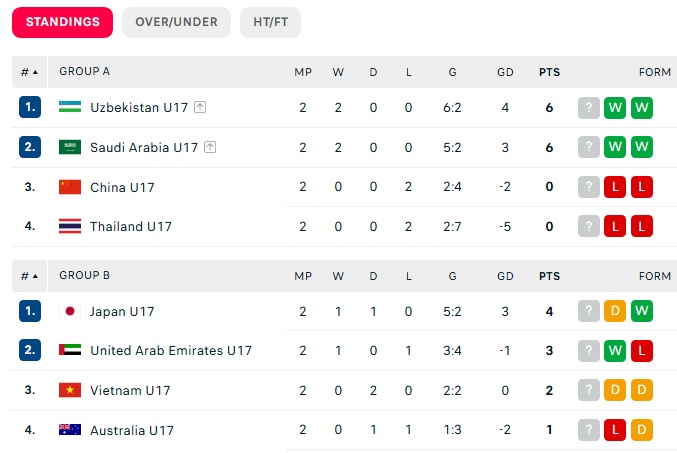Select the Standings tab
Image resolution: width=677 pixels, height=453 pixels.
[62, 22]
